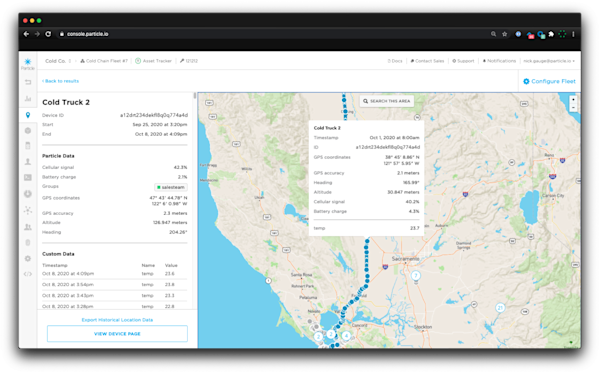Open Support in top bar
This screenshot has width=600, height=374.
click(x=463, y=61)
